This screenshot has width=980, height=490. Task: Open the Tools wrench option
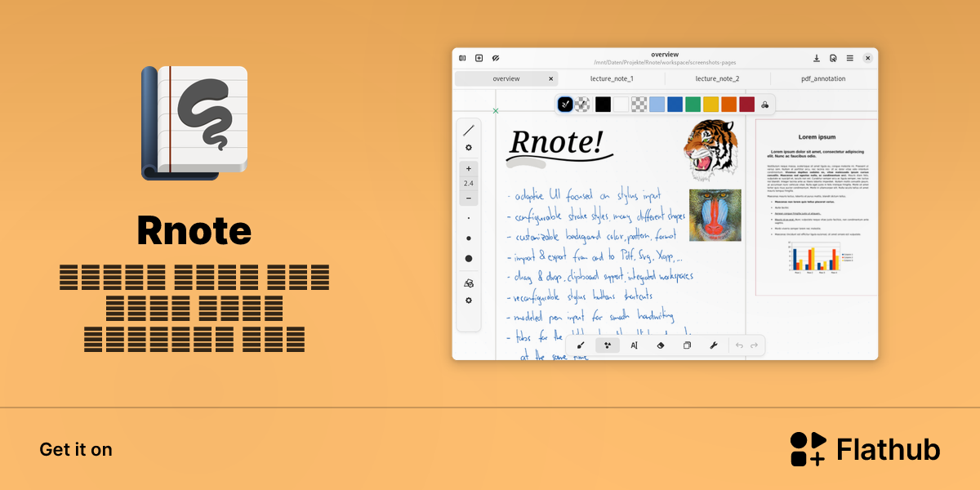(713, 345)
